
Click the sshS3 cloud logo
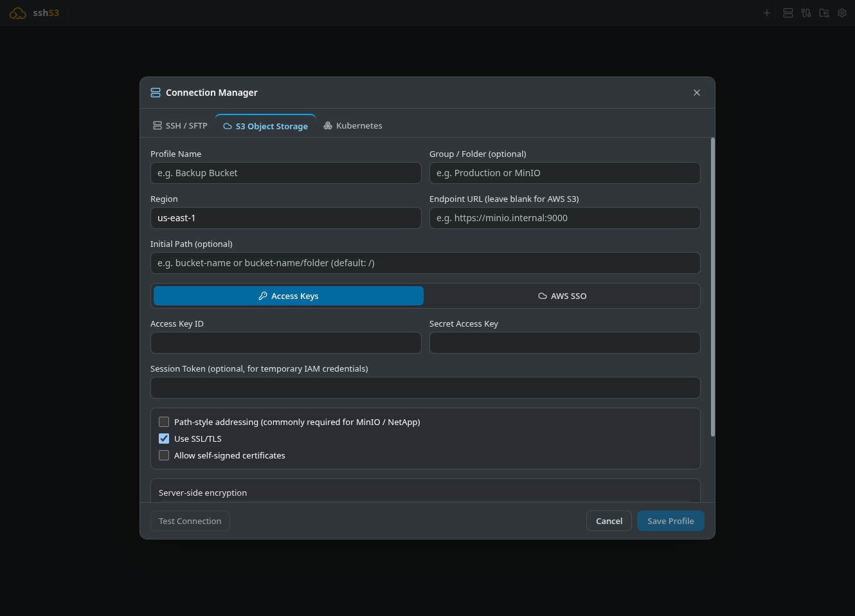click(18, 13)
